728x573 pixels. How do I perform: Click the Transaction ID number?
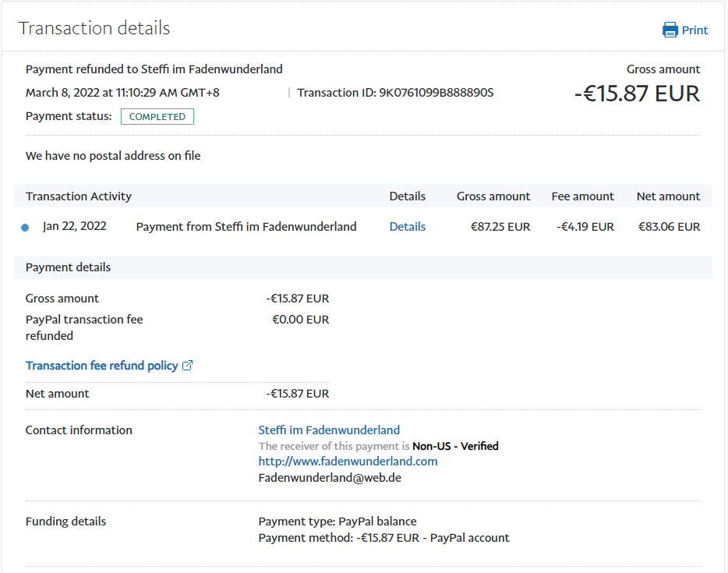tap(436, 93)
